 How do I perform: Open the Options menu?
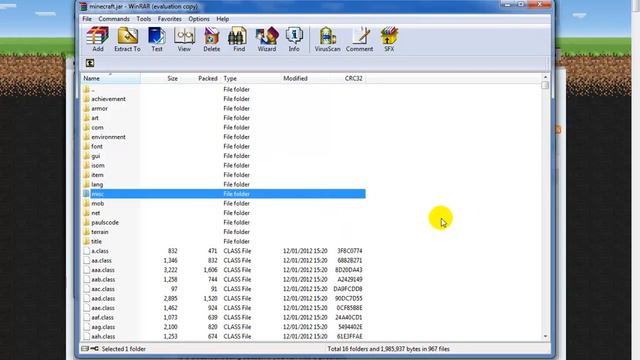199,19
